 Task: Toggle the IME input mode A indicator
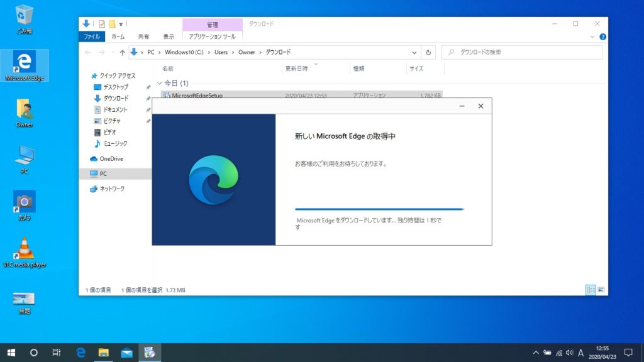click(580, 353)
